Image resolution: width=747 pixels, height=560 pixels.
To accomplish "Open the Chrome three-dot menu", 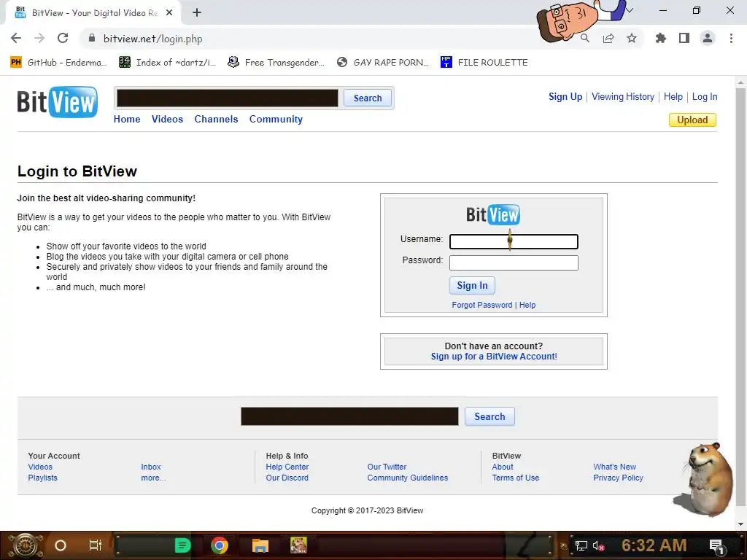I will tap(731, 38).
